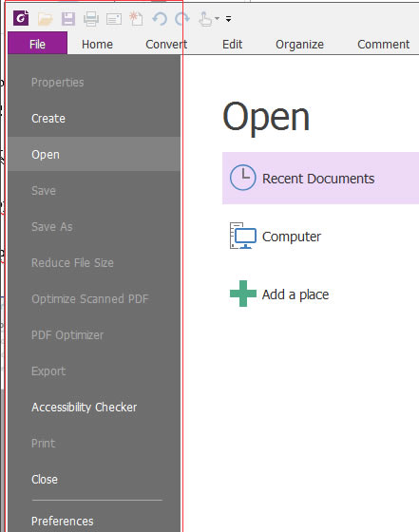This screenshot has width=419, height=532.
Task: Click the Foxit PhantomPDF app logo icon
Action: pos(21,18)
